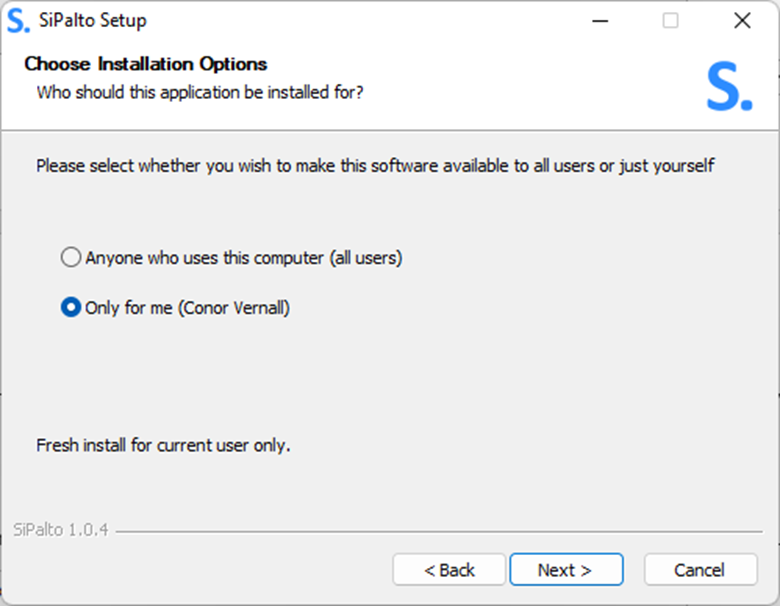Screen dimensions: 780x606
Task: Click the Who should this application be installed for text
Action: (x=200, y=93)
